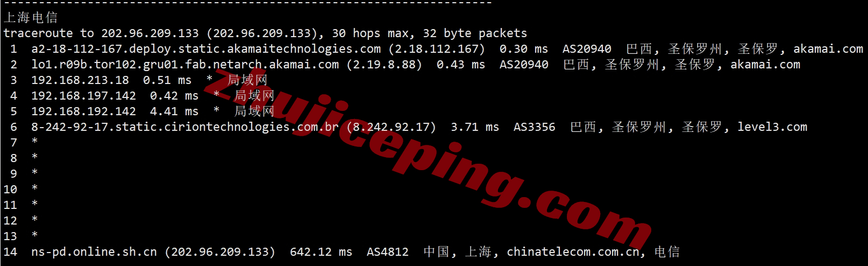This screenshot has height=266, width=868.
Task: Select hop 1 akamaitechnologies.com hostname
Action: (x=206, y=49)
